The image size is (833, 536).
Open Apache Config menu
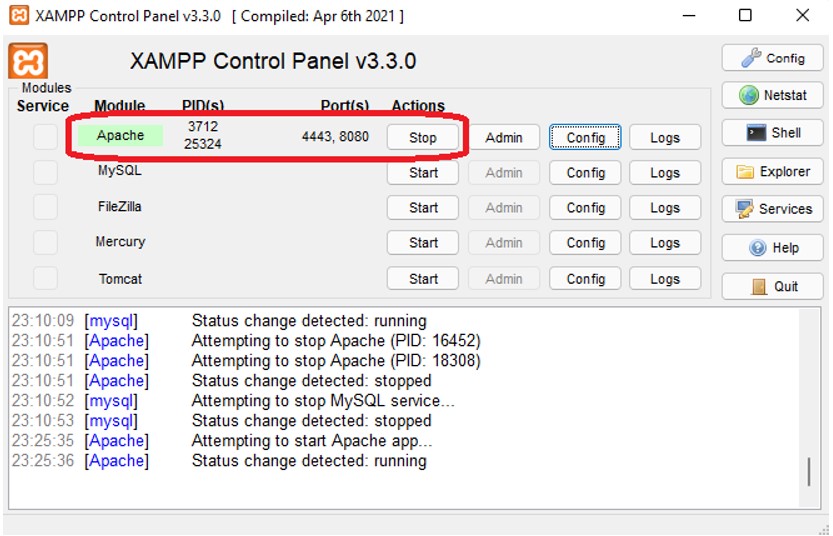[585, 138]
